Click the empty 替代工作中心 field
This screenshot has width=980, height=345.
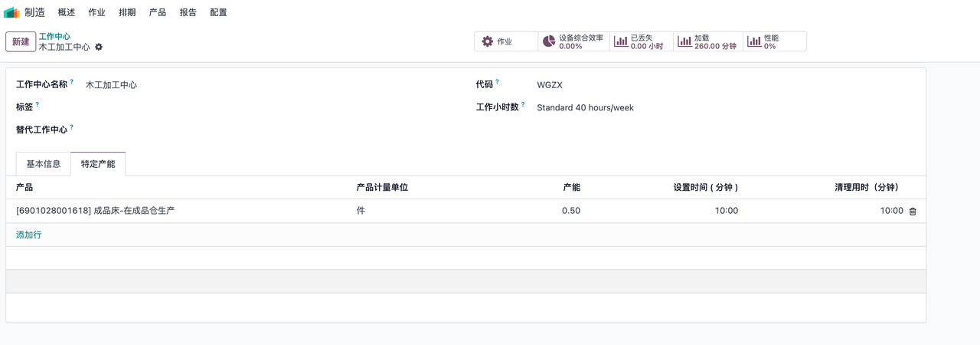(x=268, y=130)
